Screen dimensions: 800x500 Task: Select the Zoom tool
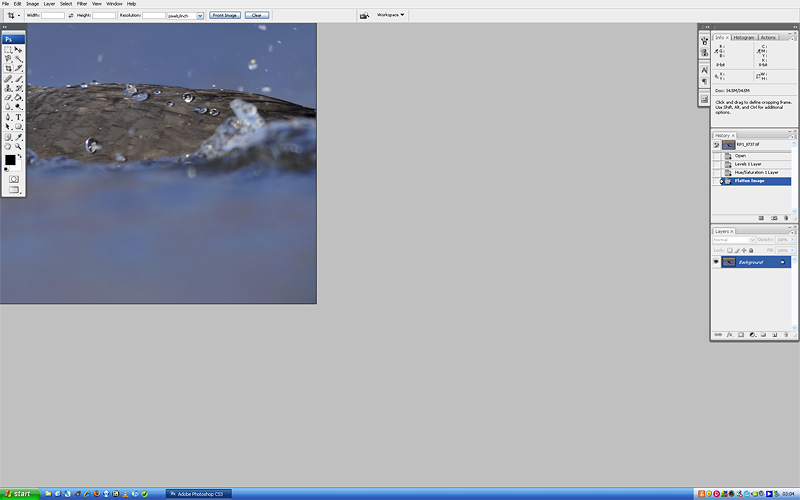18,146
